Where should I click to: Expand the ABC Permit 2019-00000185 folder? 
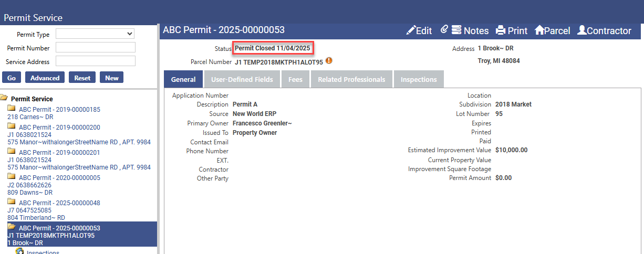tap(11, 109)
